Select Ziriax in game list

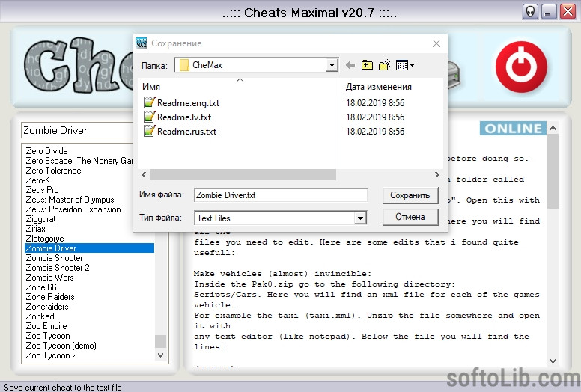tap(36, 229)
